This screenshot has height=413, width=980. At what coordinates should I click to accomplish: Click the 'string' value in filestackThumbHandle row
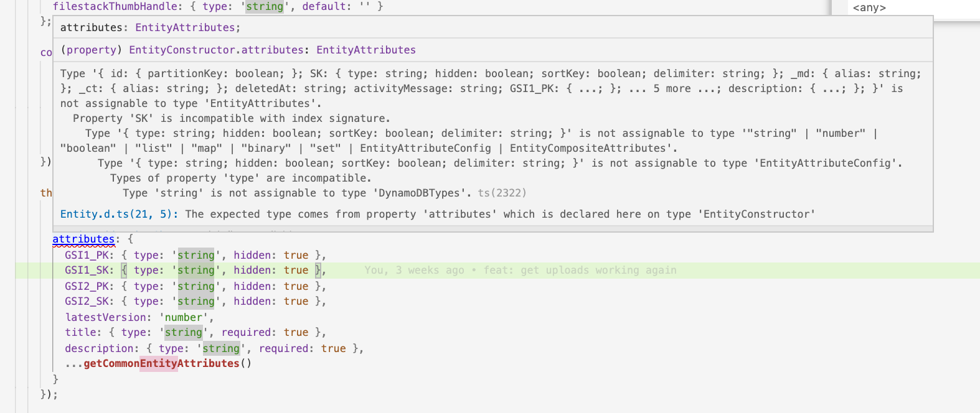[265, 6]
